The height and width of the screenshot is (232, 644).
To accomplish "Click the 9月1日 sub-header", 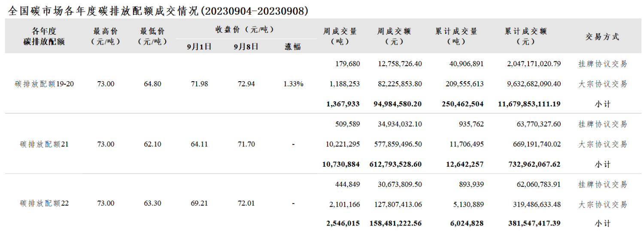I will coord(199,47).
